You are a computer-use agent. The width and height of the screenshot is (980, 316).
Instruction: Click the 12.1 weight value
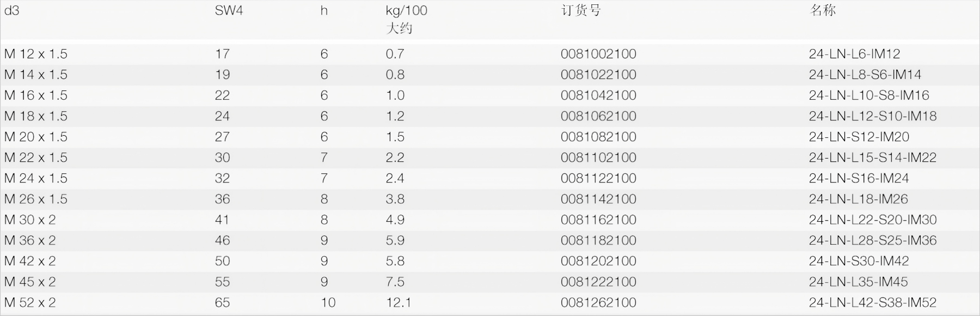coord(399,302)
